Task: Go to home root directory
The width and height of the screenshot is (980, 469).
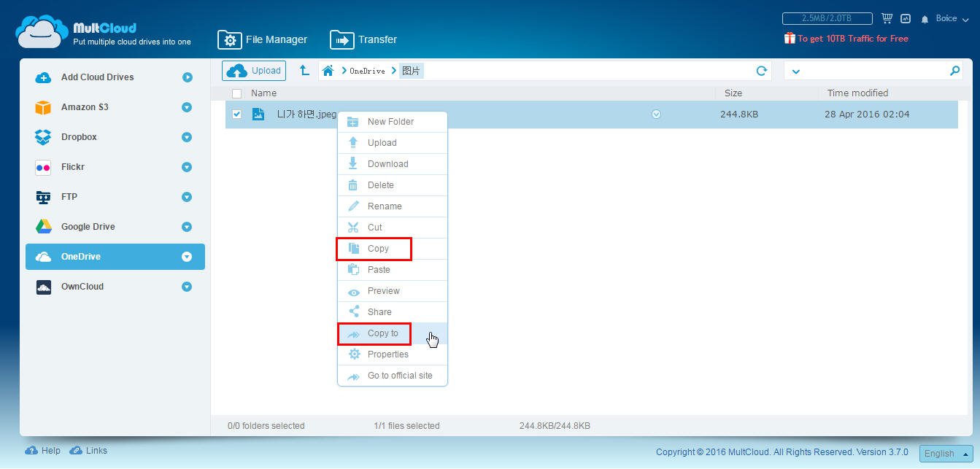Action: click(328, 71)
